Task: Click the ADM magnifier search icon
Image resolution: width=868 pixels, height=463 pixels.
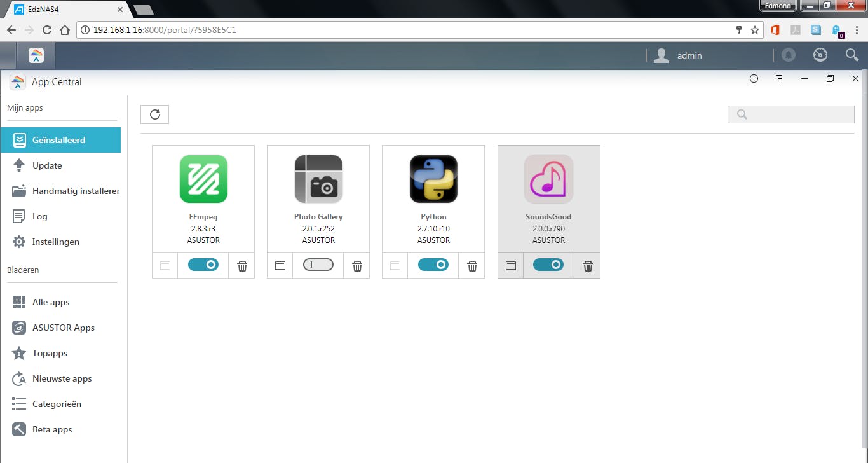Action: (852, 55)
